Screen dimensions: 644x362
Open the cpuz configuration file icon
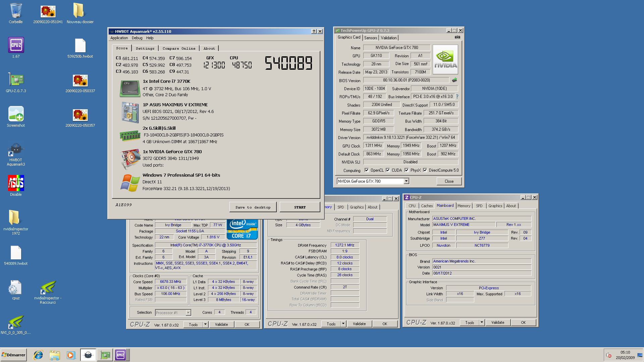(16, 290)
